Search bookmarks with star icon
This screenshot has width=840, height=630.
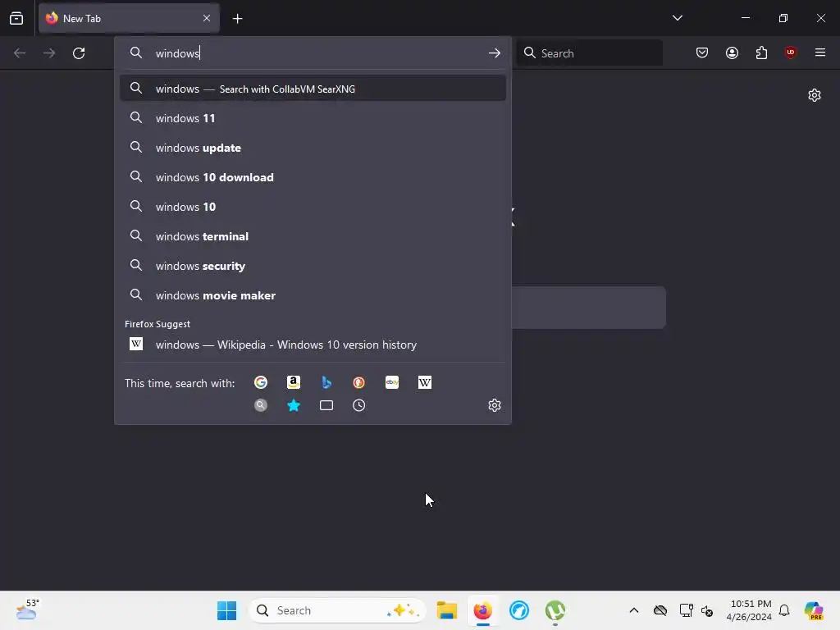pyautogui.click(x=294, y=405)
